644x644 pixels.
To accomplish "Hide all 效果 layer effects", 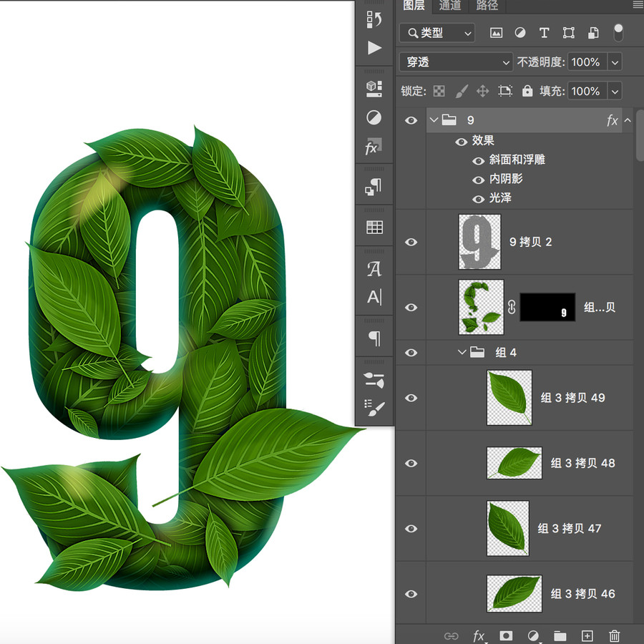I will [x=462, y=142].
